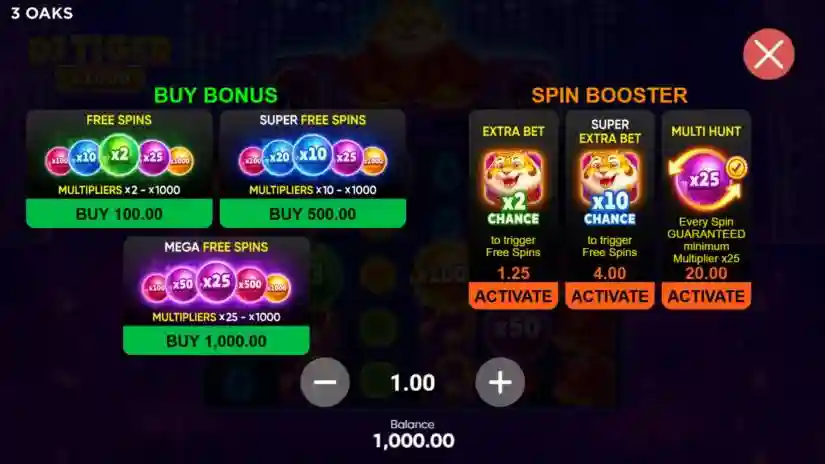Click the Multi Hunt x25 orb icon
The height and width of the screenshot is (464, 825).
(707, 179)
